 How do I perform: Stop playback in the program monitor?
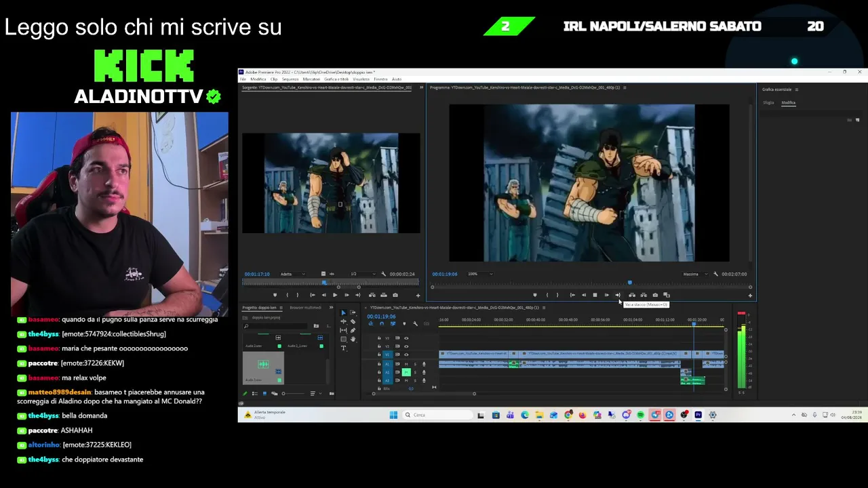click(595, 295)
